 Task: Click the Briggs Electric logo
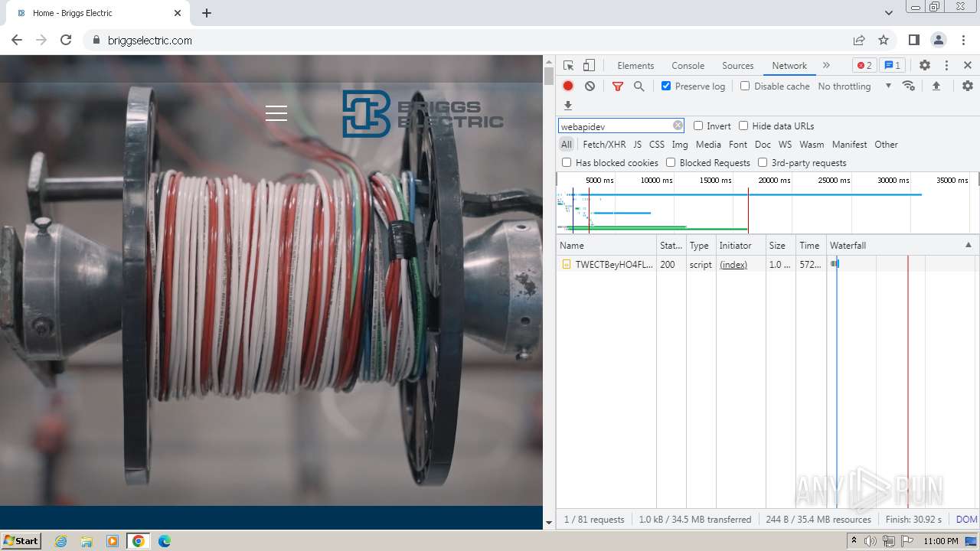423,114
